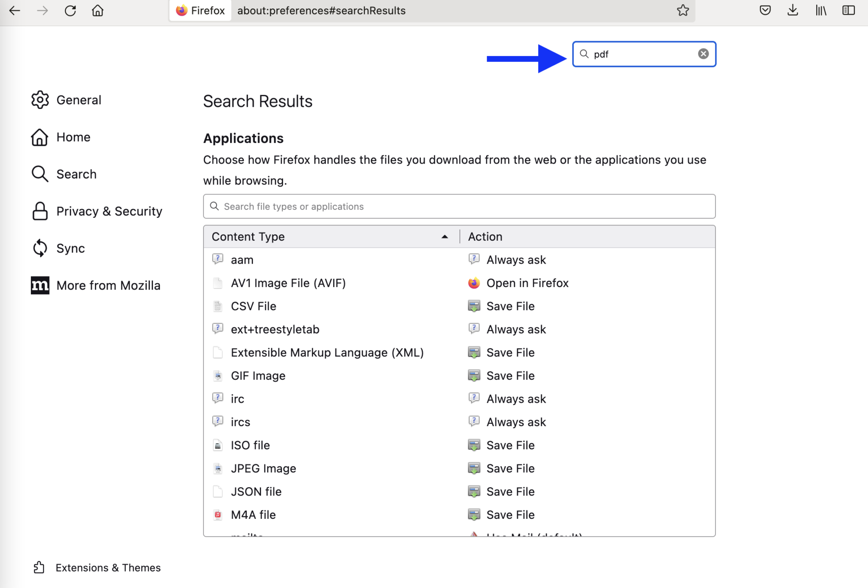Select the General settings category
This screenshot has height=588, width=868.
click(79, 100)
